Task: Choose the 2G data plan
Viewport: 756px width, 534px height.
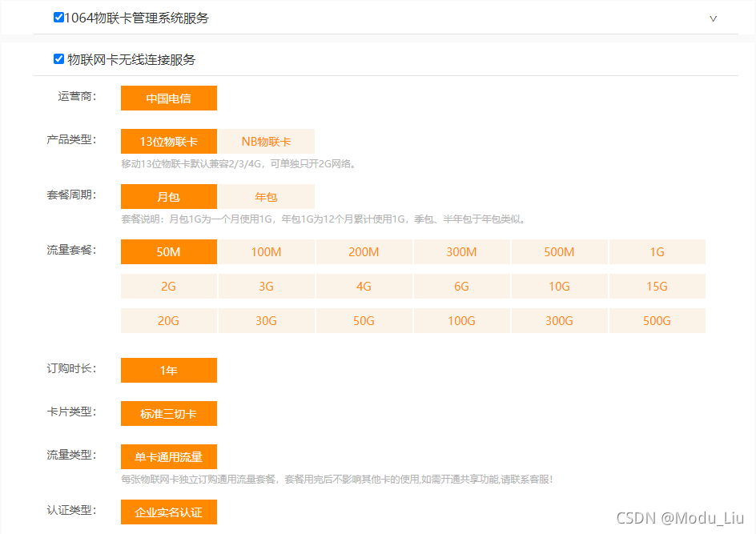Action: 169,287
